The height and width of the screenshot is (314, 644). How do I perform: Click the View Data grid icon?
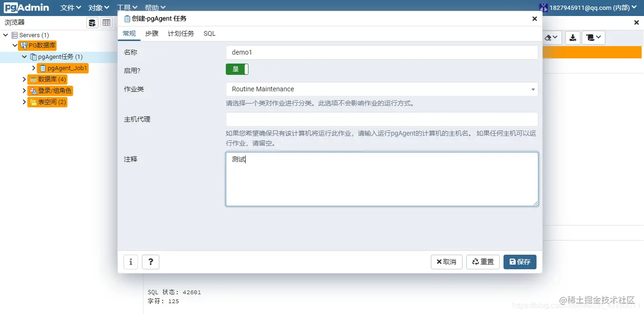107,22
